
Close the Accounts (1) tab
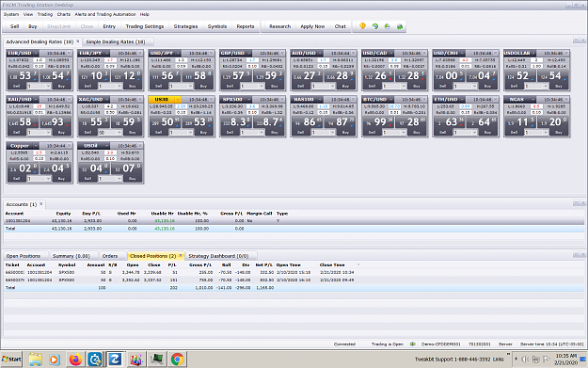(41, 204)
